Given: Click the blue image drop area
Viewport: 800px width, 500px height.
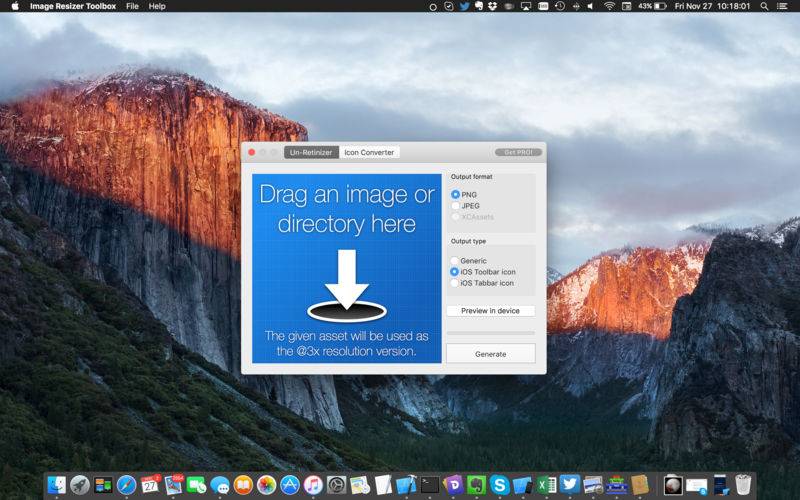Looking at the screenshot, I should coord(346,268).
